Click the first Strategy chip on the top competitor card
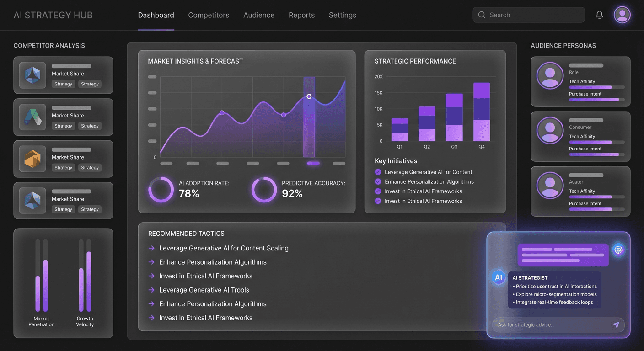Viewport: 644px width, 351px height. pyautogui.click(x=63, y=84)
